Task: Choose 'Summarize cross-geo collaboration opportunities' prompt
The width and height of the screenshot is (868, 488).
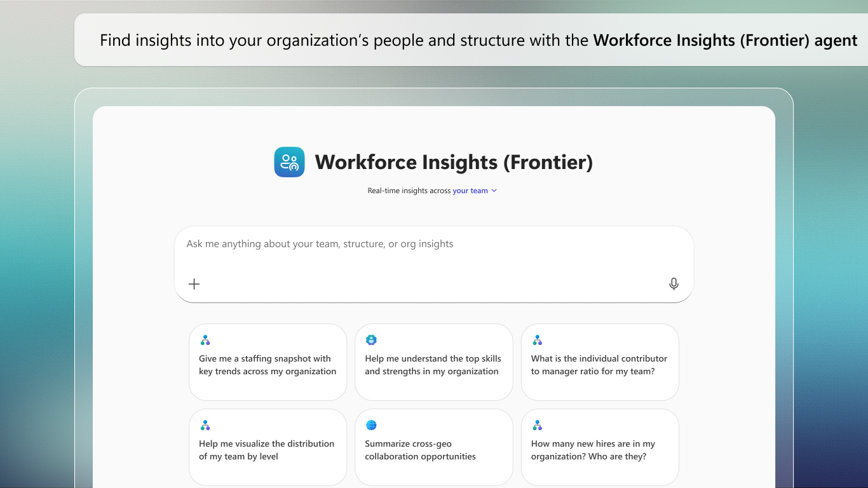Action: click(434, 447)
